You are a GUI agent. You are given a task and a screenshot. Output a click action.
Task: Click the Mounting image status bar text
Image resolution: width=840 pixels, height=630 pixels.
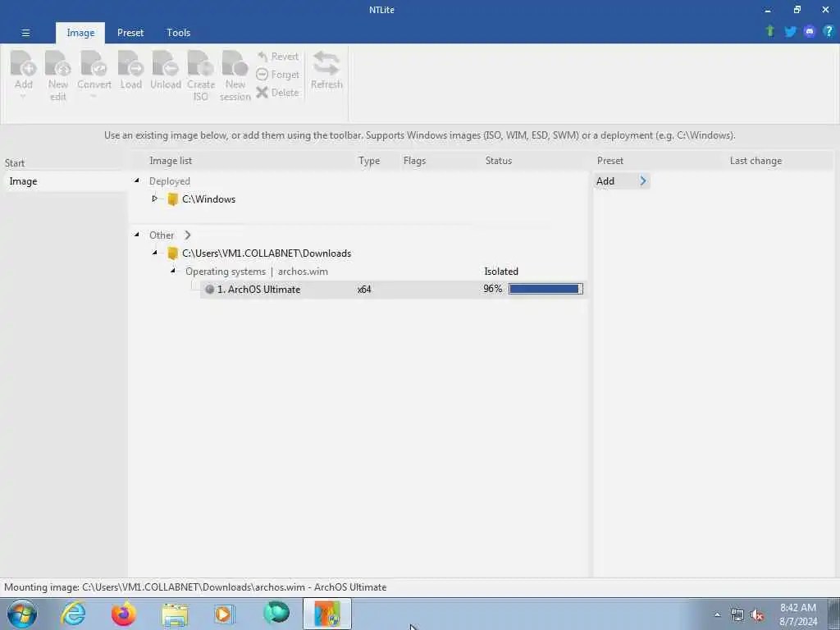(195, 587)
